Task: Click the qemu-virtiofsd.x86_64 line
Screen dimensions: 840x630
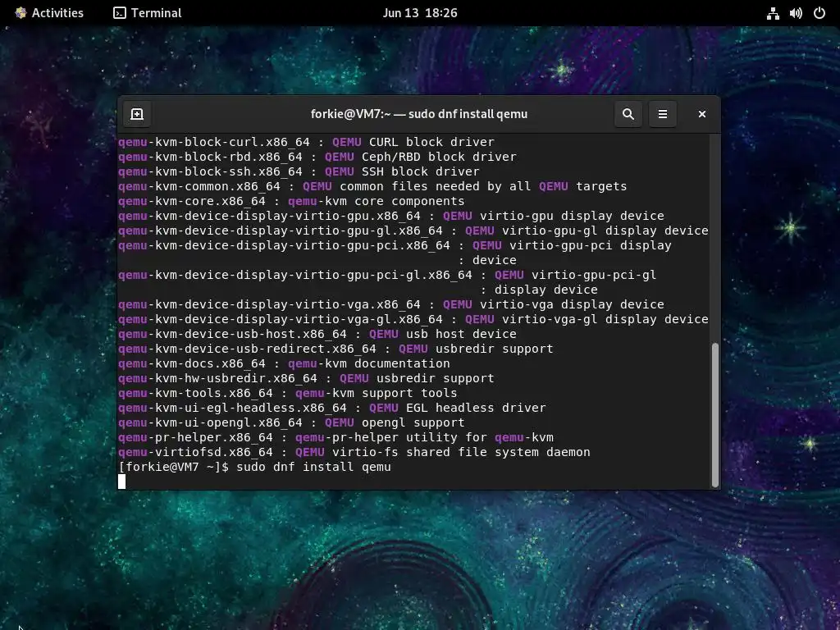Action: pos(354,453)
